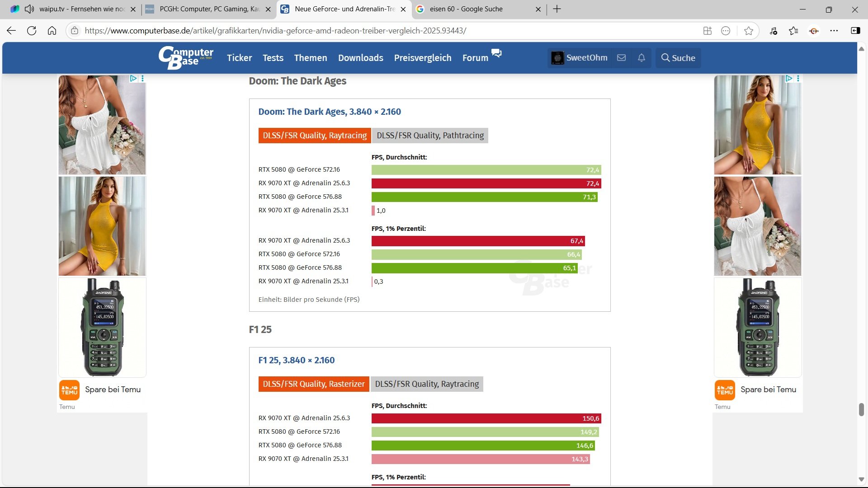Open ComputerBase messages envelope icon
The image size is (868, 488).
pyautogui.click(x=621, y=58)
